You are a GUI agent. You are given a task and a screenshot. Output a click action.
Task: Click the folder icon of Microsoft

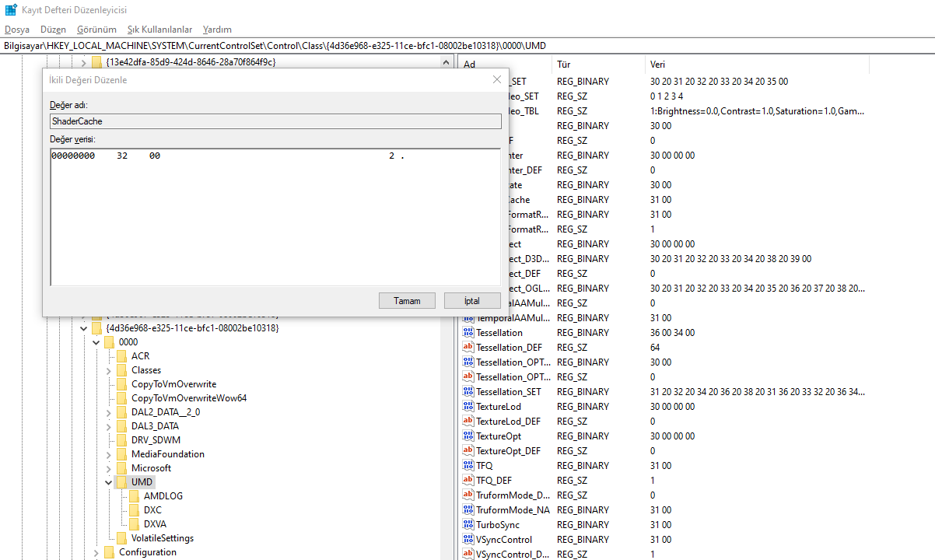(x=121, y=468)
